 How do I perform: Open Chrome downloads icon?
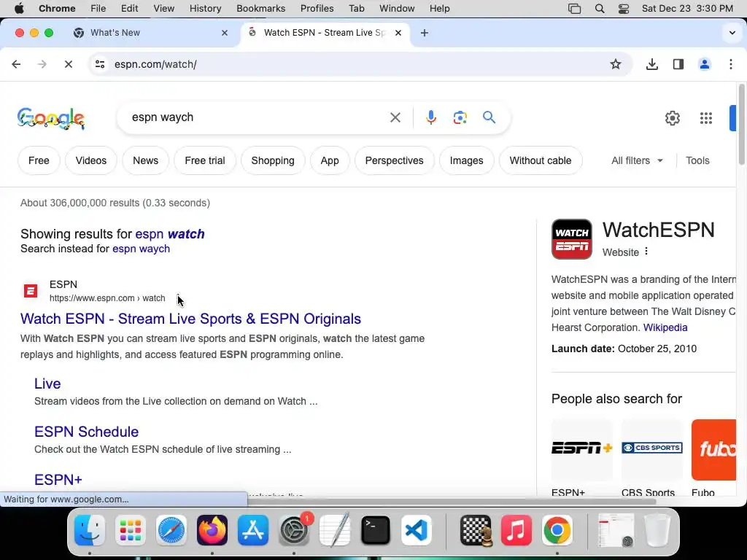tap(651, 64)
